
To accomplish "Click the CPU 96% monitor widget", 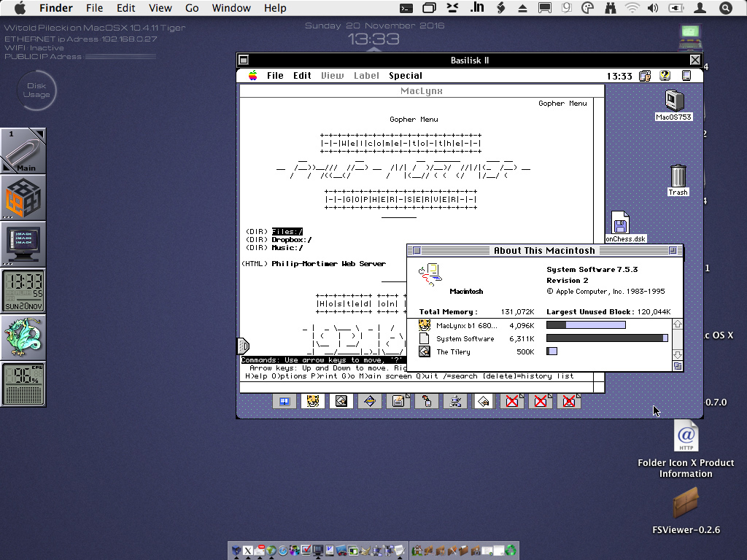I will pos(23,384).
